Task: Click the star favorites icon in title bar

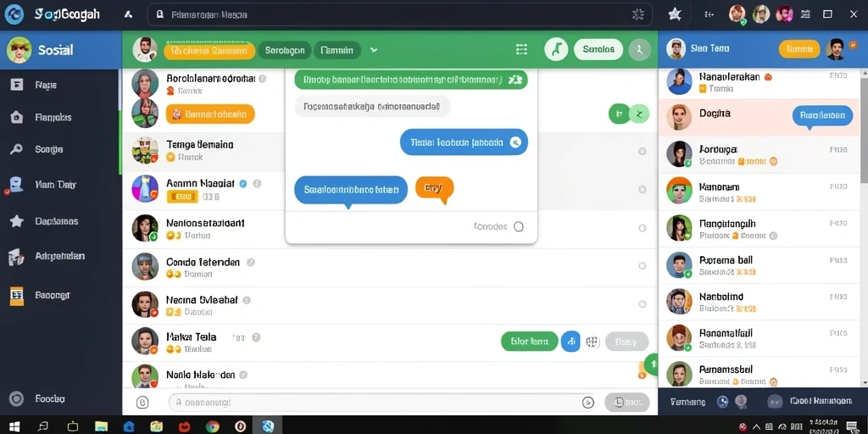Action: coord(675,14)
